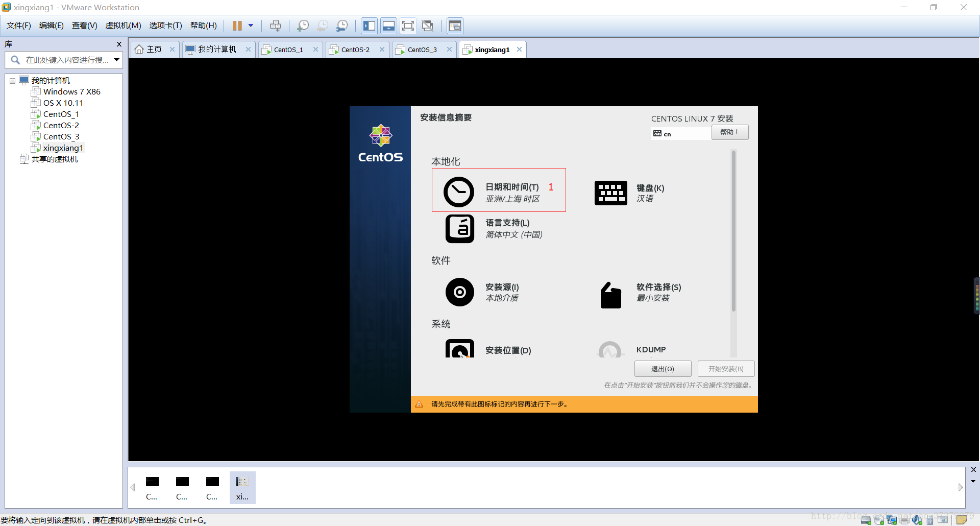The width and height of the screenshot is (980, 526).
Task: Select xingxiang1 in library tree
Action: (63, 148)
